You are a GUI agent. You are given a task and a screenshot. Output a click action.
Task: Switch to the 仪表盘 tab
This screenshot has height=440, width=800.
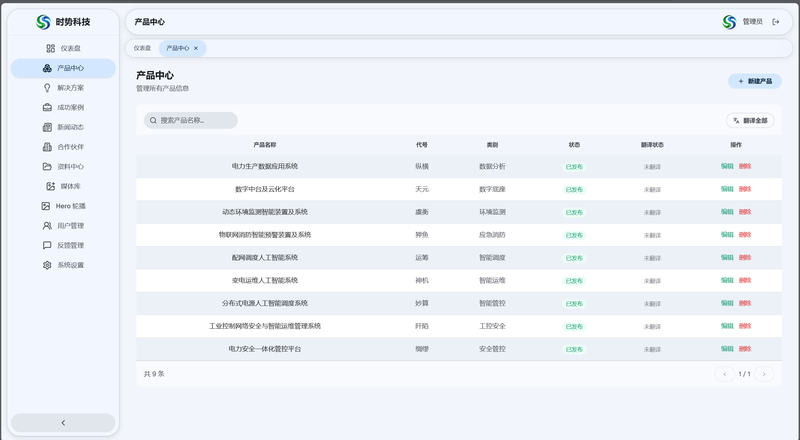coord(142,48)
